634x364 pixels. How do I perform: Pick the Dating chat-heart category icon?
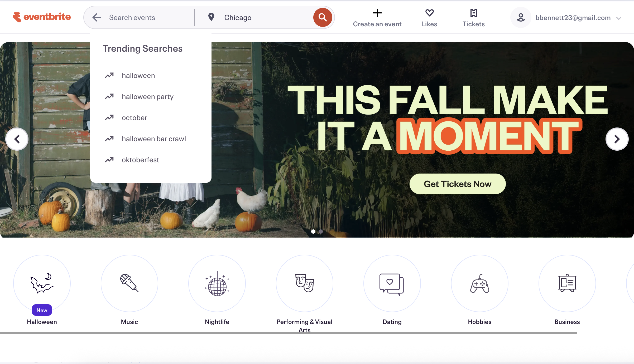point(392,283)
